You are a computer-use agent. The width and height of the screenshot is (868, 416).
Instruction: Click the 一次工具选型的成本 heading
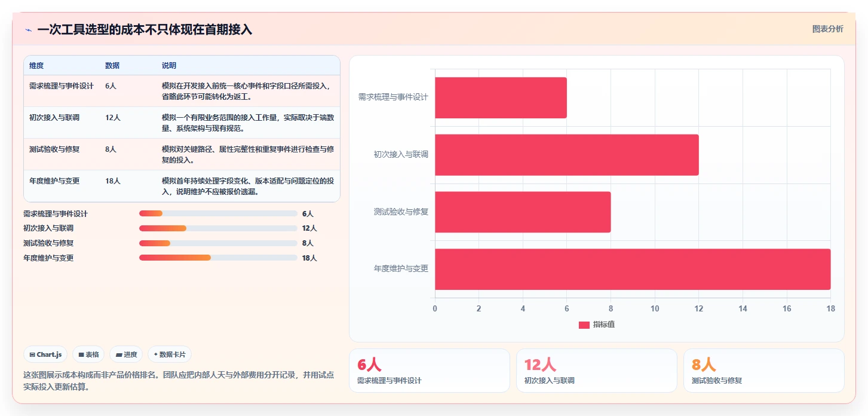click(145, 29)
